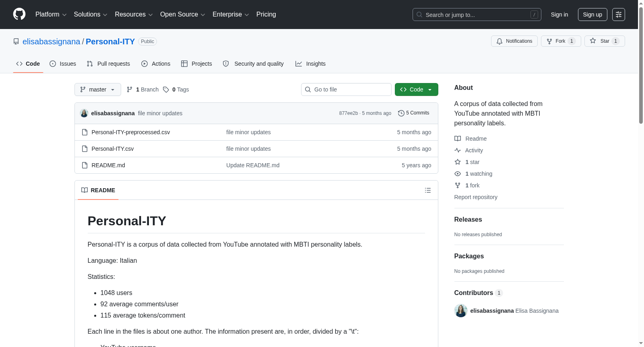This screenshot has height=347, width=644.
Task: Open appearance settings icon in header
Action: pyautogui.click(x=619, y=15)
